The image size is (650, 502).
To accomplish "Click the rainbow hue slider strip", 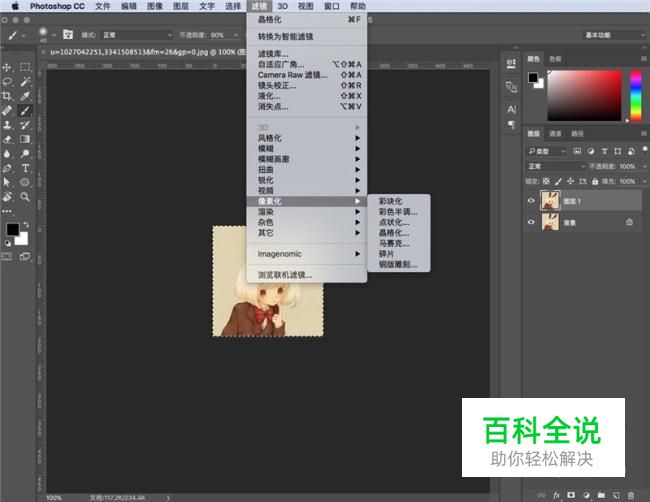I will coord(635,96).
